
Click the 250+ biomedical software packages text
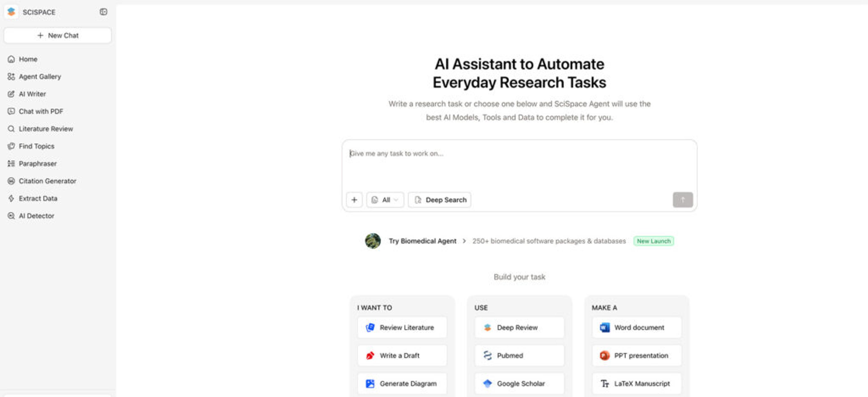pos(549,241)
